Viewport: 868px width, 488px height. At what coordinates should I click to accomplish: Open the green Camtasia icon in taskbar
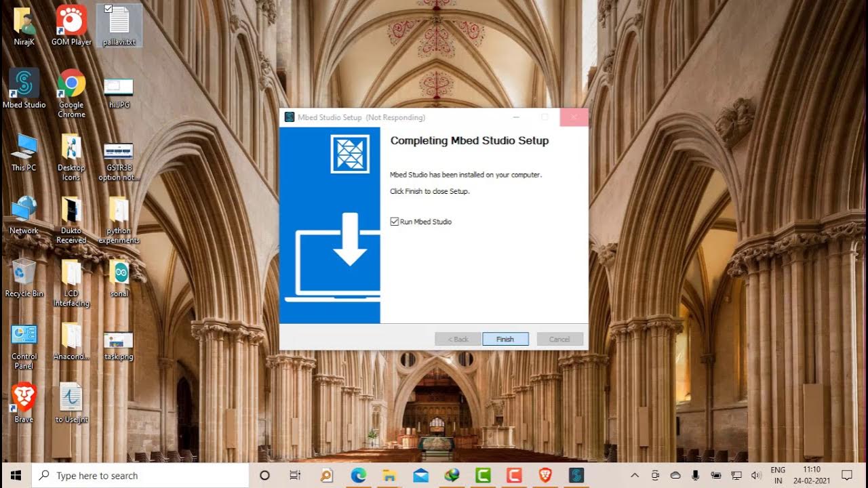(483, 475)
